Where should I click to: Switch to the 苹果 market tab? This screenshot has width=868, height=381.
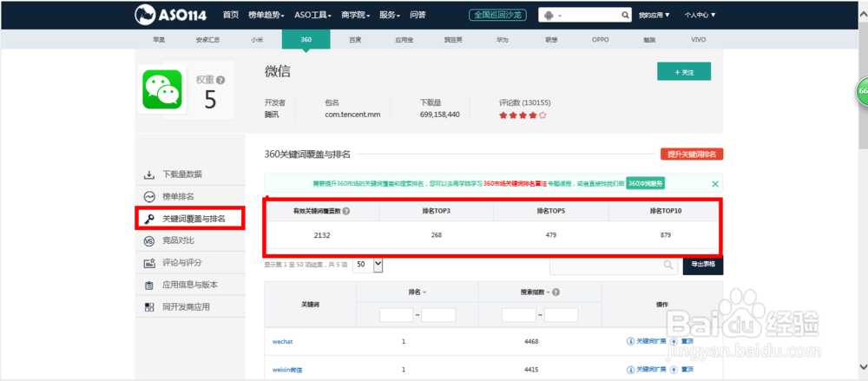[159, 40]
